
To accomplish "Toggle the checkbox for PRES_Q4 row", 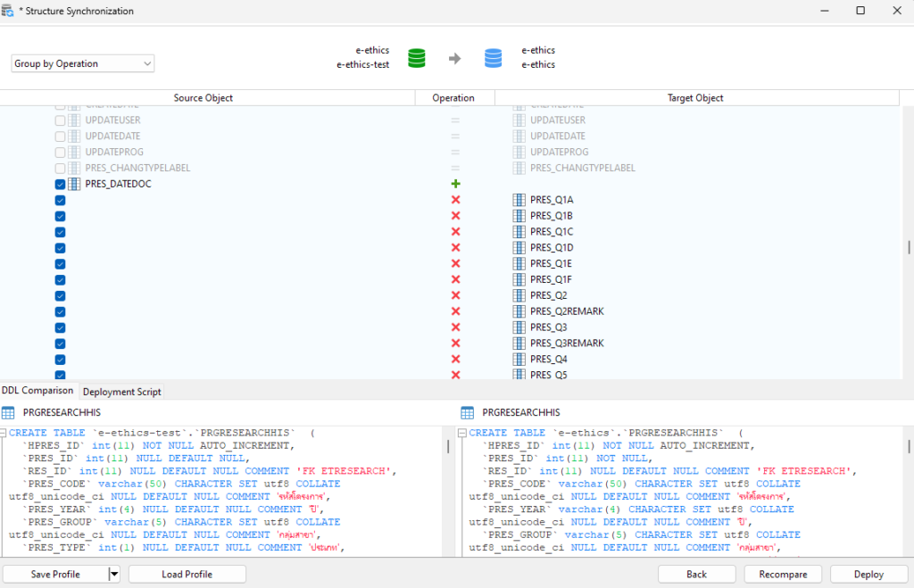I will tap(61, 360).
